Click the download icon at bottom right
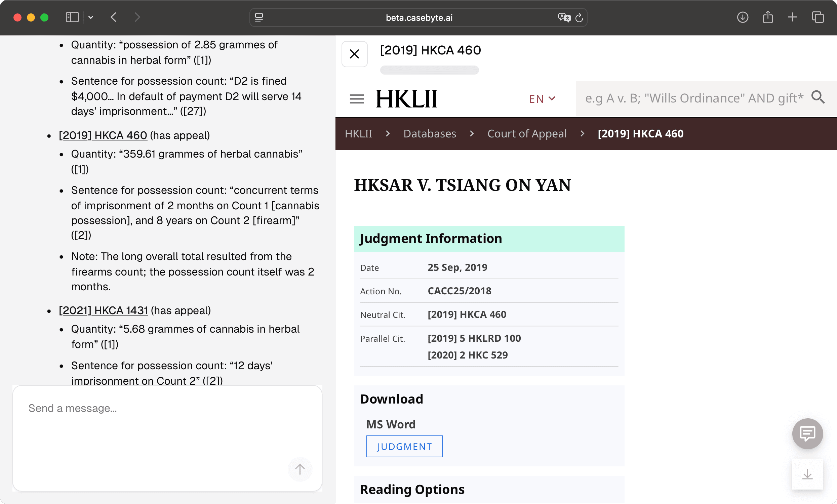The height and width of the screenshot is (504, 837). click(808, 474)
